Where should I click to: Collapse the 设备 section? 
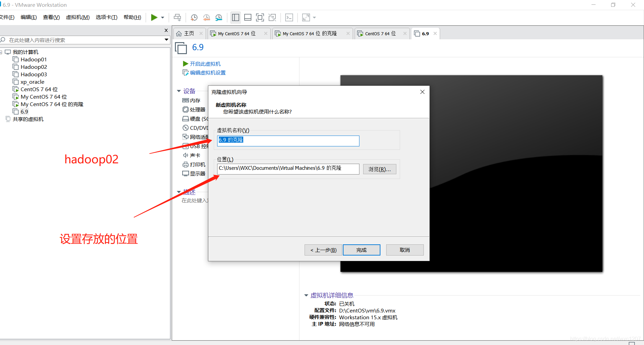point(179,91)
